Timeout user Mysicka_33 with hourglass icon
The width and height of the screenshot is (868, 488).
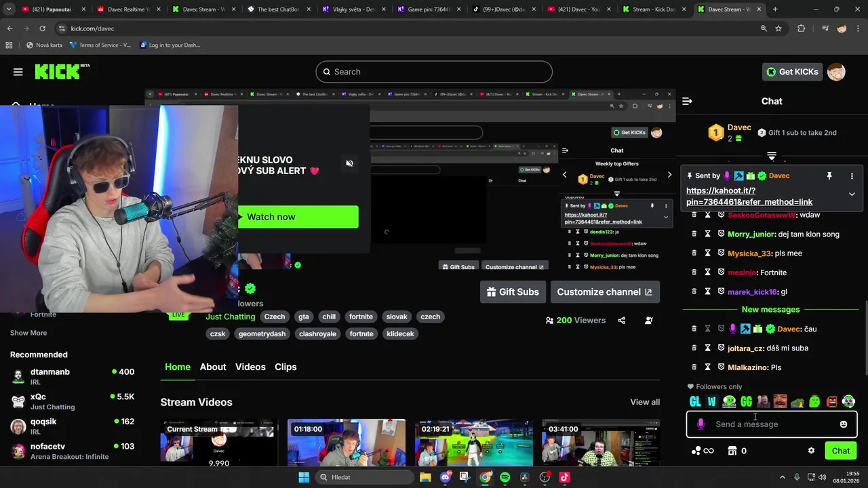coord(707,253)
